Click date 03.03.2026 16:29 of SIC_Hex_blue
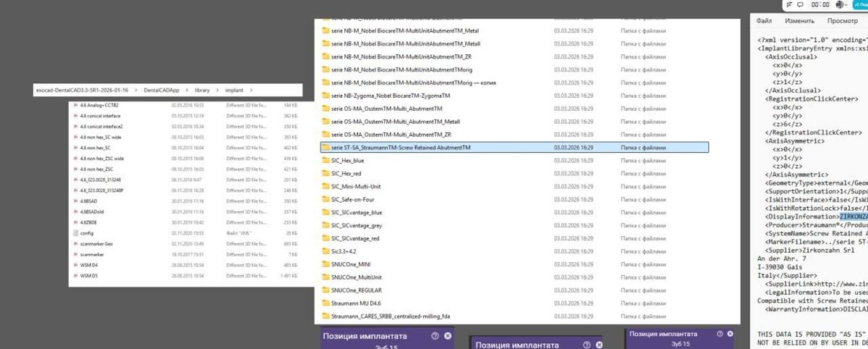 point(573,160)
